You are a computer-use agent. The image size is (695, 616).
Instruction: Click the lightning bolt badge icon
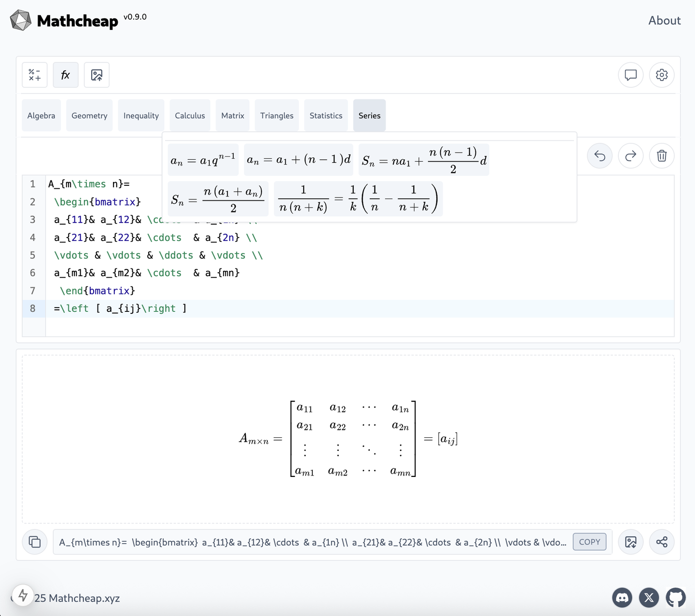click(23, 595)
